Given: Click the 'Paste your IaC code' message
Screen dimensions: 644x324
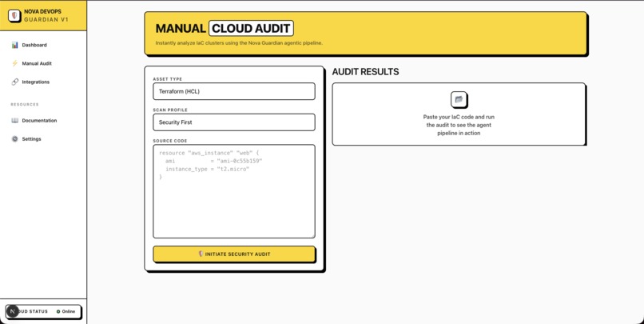Looking at the screenshot, I should (459, 125).
